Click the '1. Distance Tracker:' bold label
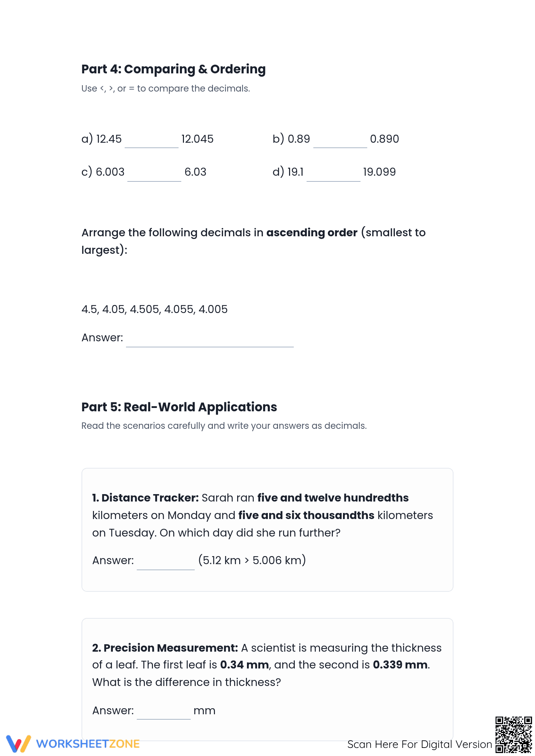This screenshot has height=756, width=535. coord(146,498)
